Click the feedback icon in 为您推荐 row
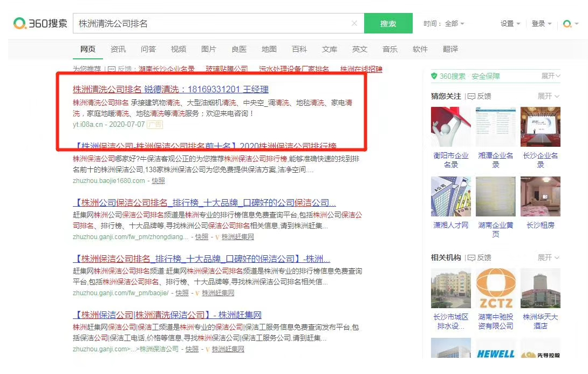This screenshot has width=588, height=374. pos(111,69)
